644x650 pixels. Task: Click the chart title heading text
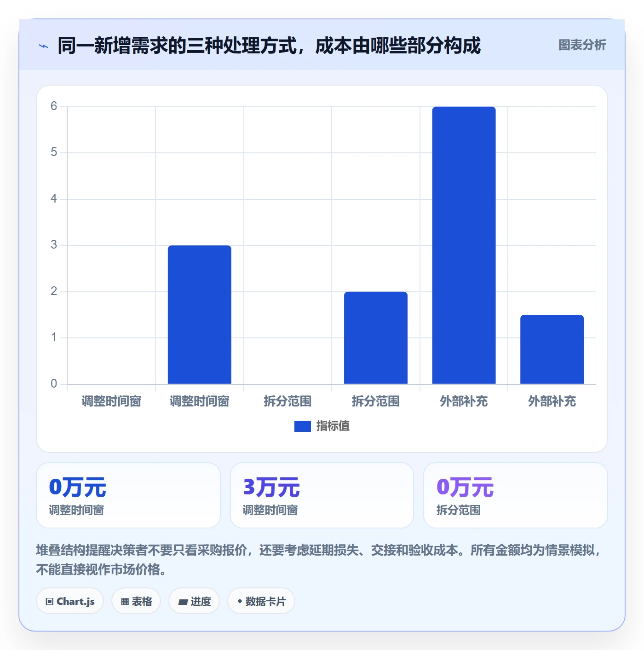point(269,46)
